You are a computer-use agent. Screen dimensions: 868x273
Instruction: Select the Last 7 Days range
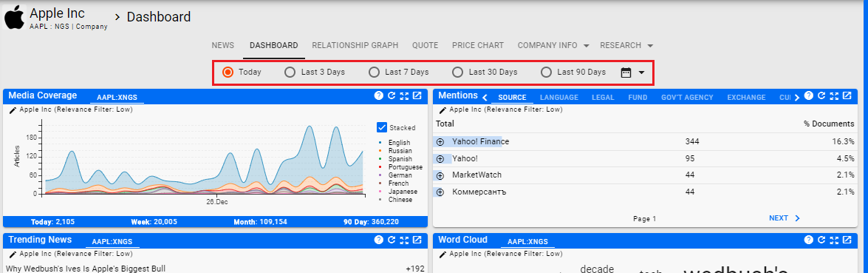tap(375, 73)
